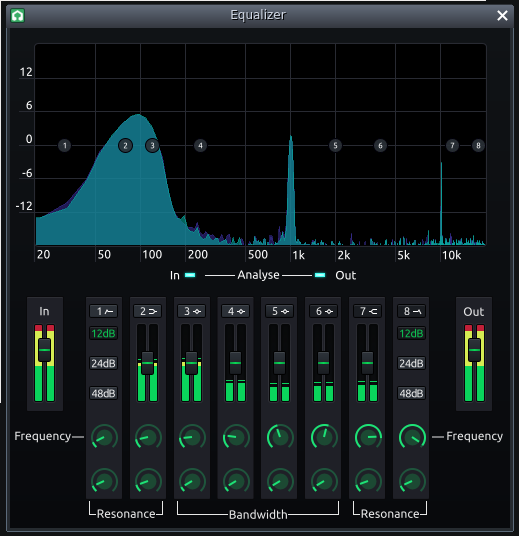This screenshot has width=519, height=536.
Task: Select 24dB slope for band 1
Action: coord(104,363)
